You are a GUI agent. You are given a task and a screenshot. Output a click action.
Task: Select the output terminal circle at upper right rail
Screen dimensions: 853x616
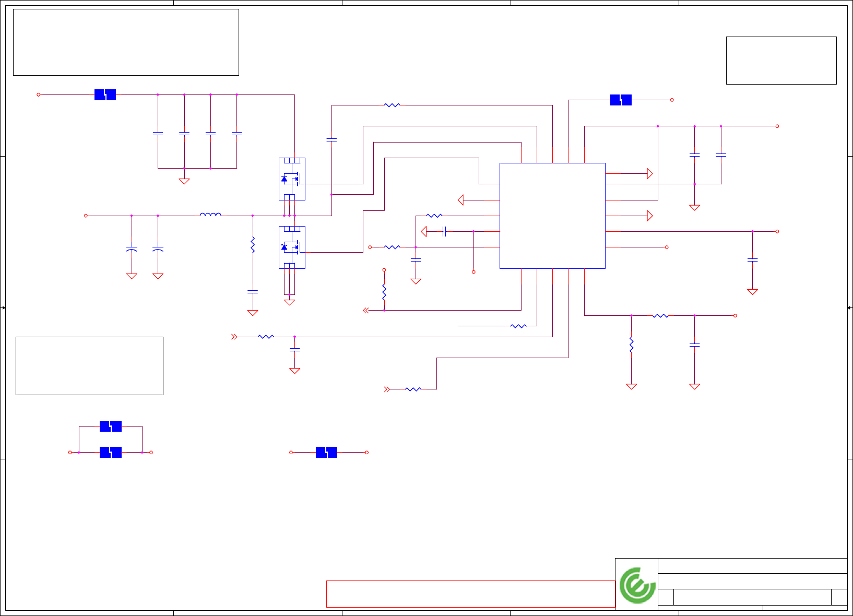777,126
